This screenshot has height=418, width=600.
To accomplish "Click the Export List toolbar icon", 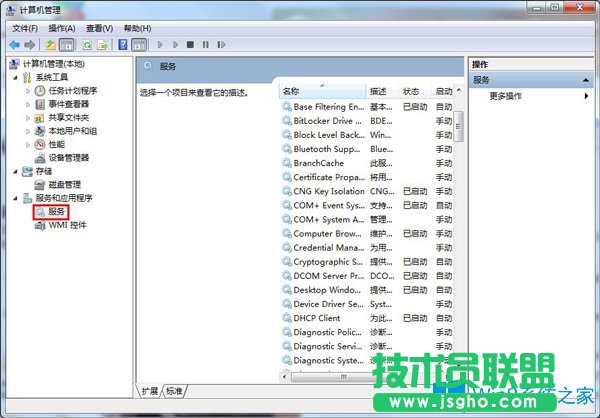I will [102, 45].
